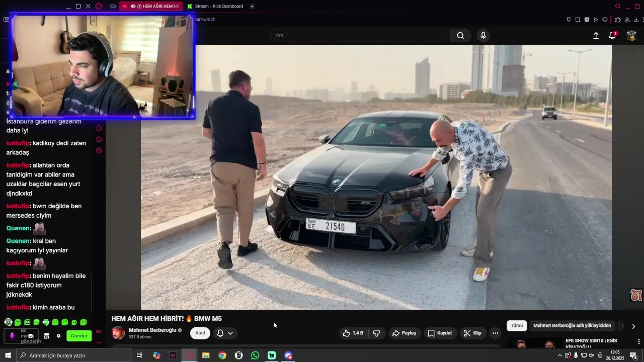This screenshot has width=644, height=362.
Task: Open YouTube notifications bell with badge
Action: (x=612, y=35)
